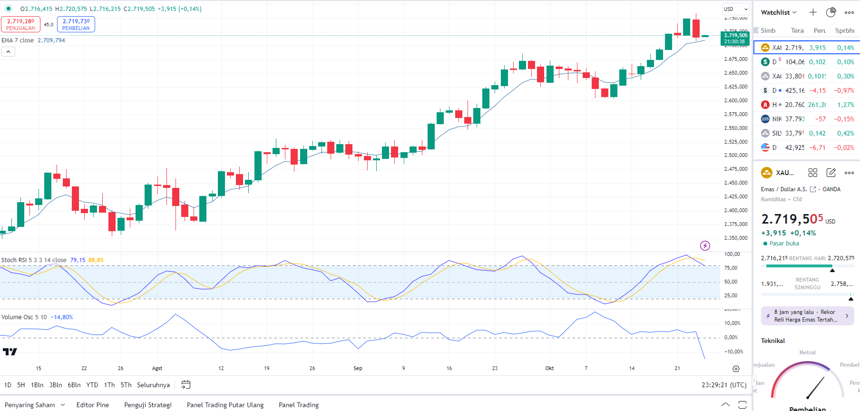Click the purple lightning icon on chart

[705, 245]
